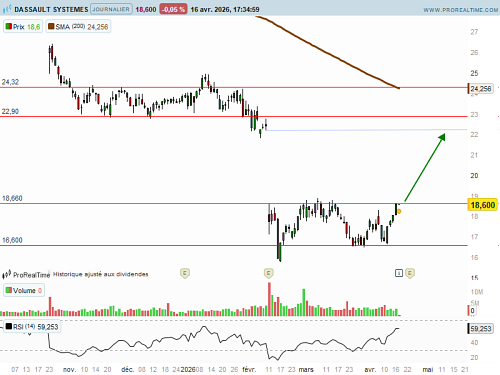
Task: Open the earnings marker in February
Action: pyautogui.click(x=269, y=273)
